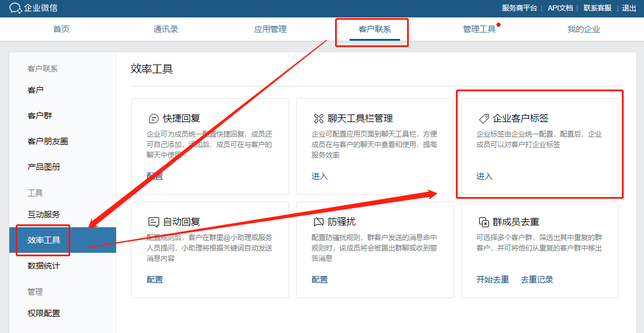
Task: Open 管理工具 tab with red dot
Action: (479, 29)
